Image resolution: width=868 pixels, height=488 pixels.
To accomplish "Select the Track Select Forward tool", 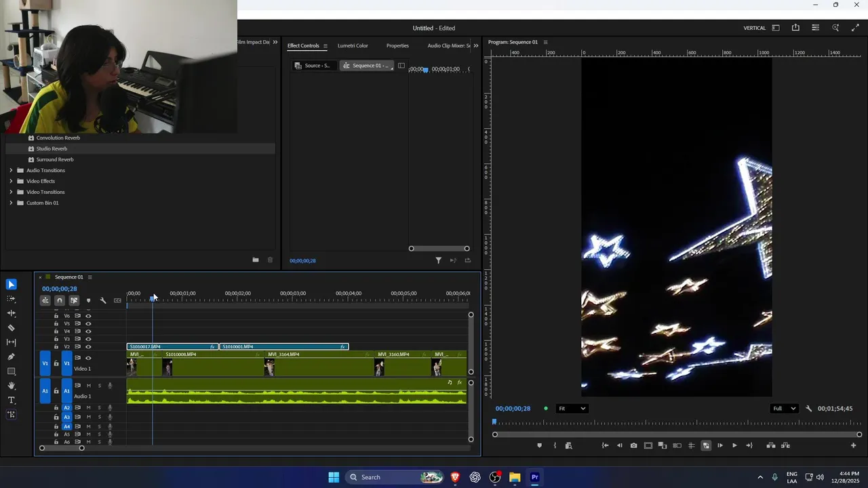I will point(12,299).
